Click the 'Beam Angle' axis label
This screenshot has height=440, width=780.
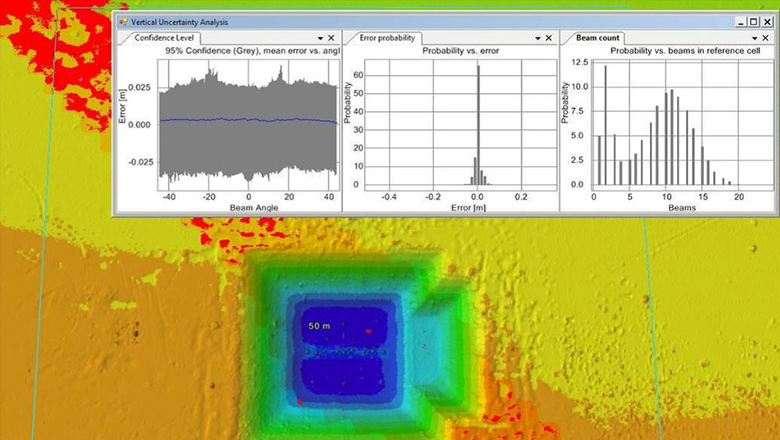[x=254, y=208]
